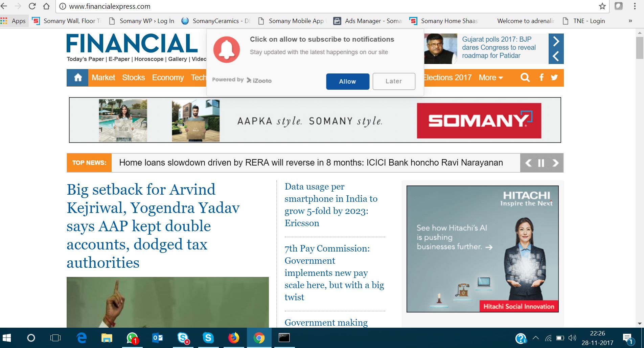Show hidden system tray icons

pyautogui.click(x=536, y=338)
